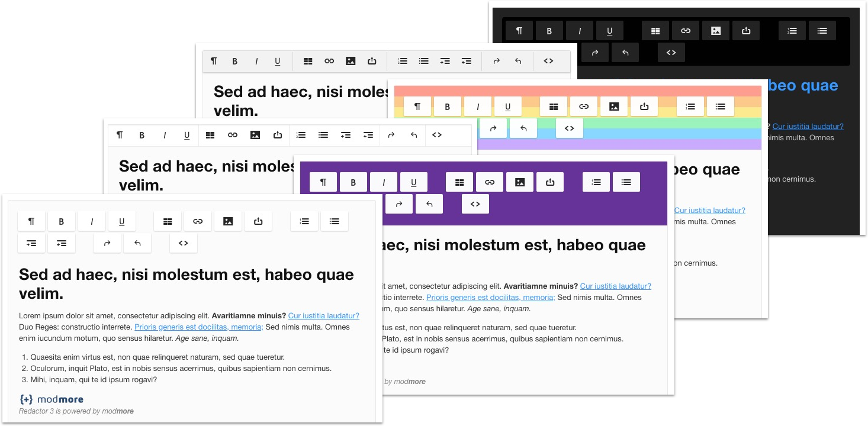This screenshot has width=868, height=426.
Task: Click the undo arrow in the rainbow toolbar
Action: click(x=523, y=128)
